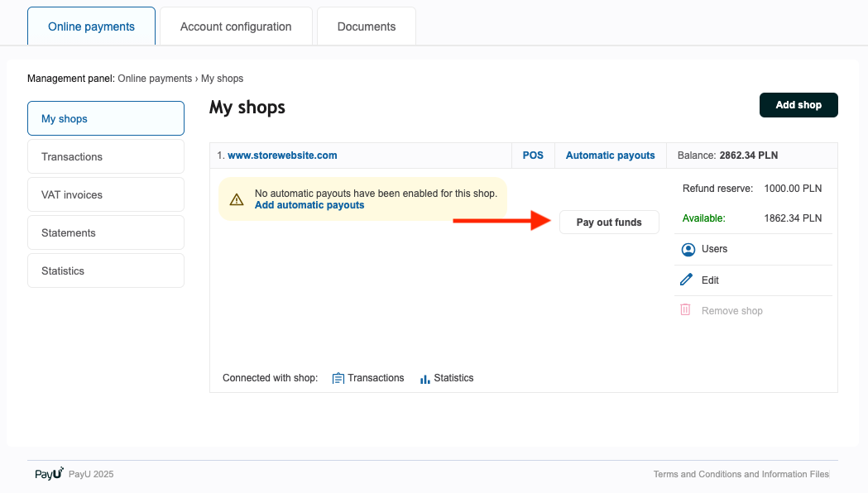Click the Remove shop trash icon

(685, 309)
